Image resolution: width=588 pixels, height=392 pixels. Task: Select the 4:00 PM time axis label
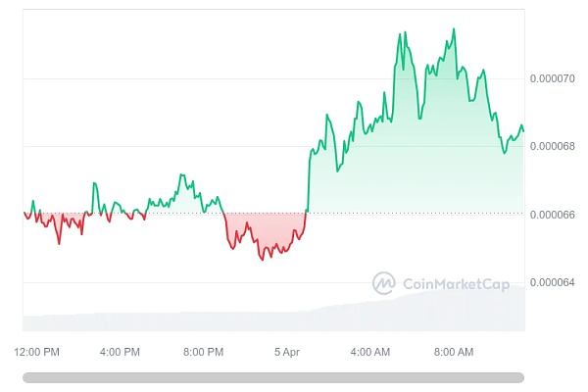coord(120,351)
